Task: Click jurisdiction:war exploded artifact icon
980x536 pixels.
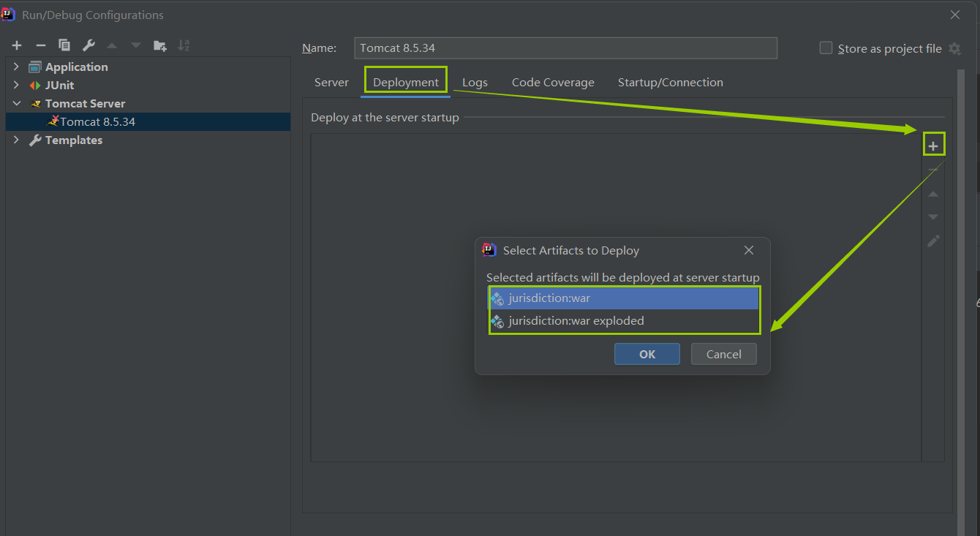Action: tap(497, 321)
